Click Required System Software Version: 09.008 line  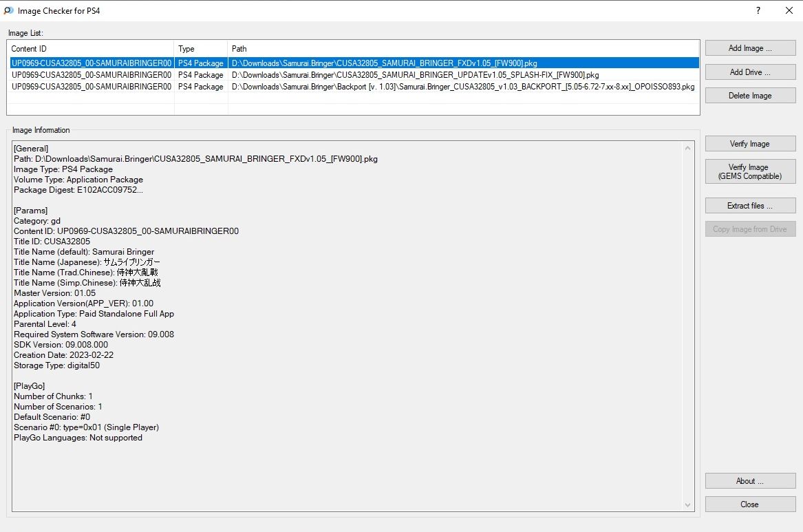tap(94, 334)
